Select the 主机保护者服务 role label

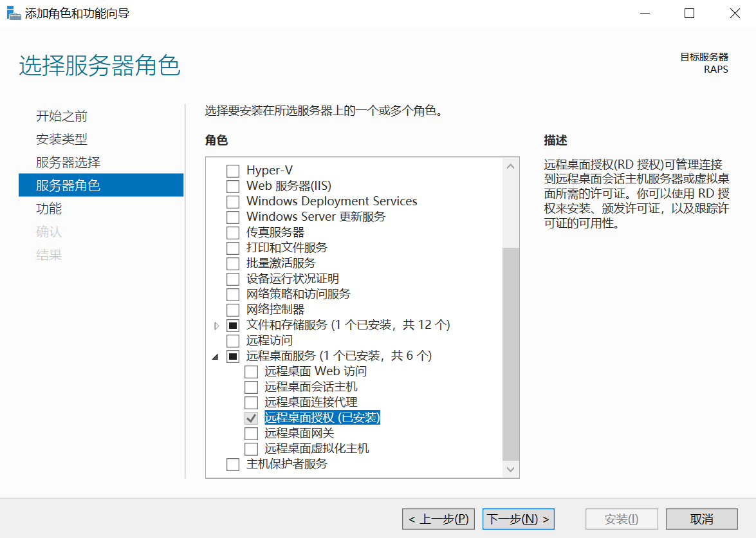point(286,464)
